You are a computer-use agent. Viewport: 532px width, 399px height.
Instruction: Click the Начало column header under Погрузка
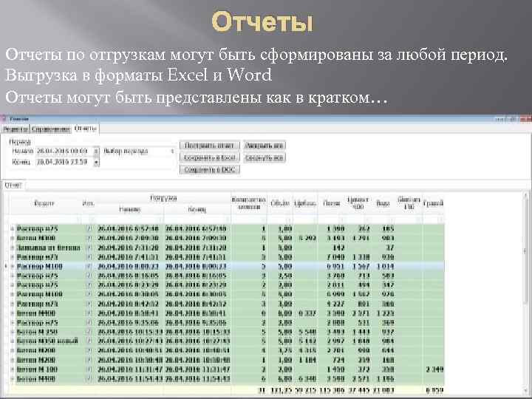(130, 210)
